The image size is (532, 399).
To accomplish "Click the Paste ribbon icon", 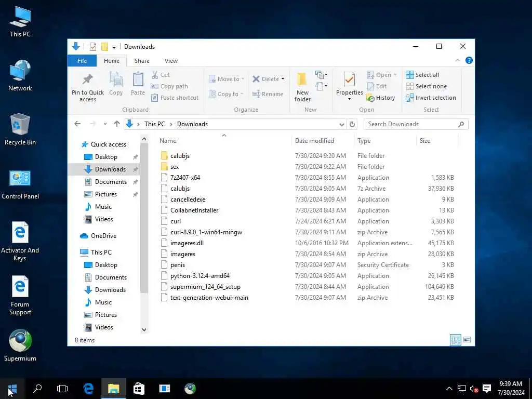I will 138,79.
